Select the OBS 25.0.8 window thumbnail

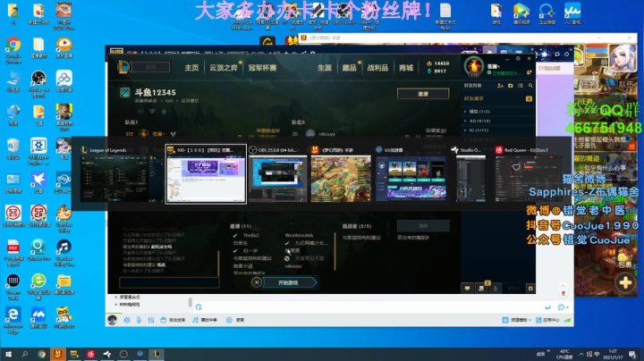pyautogui.click(x=277, y=174)
